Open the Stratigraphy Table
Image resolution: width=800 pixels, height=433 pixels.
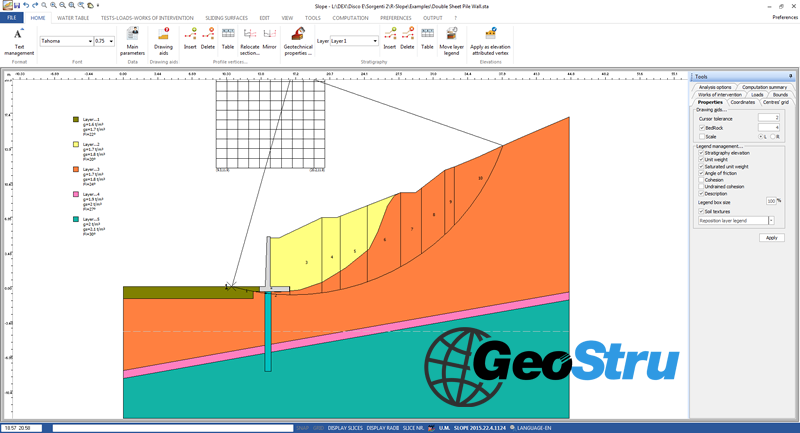(x=427, y=39)
